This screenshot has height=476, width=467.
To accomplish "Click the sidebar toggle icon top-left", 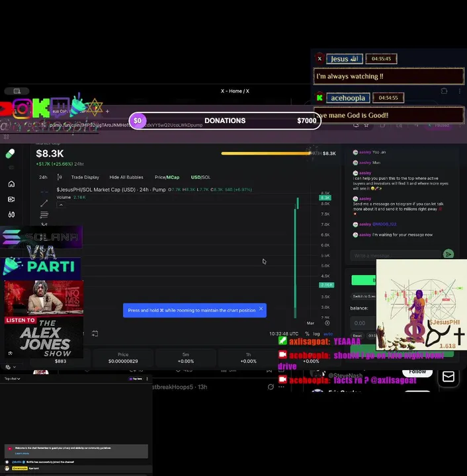I will point(17,91).
